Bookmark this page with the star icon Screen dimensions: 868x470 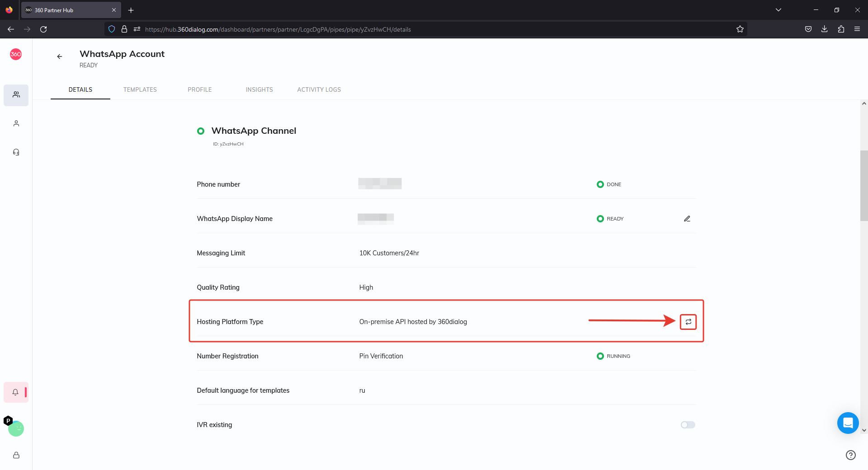pos(740,29)
